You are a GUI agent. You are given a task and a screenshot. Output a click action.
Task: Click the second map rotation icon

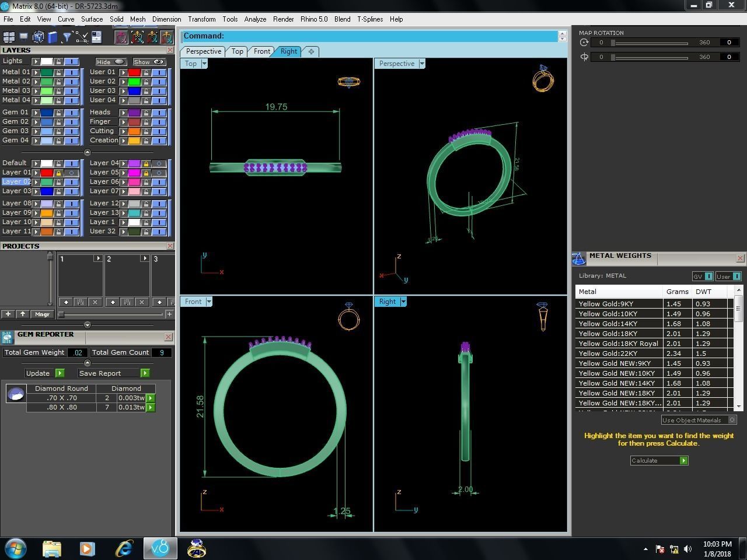tap(584, 57)
